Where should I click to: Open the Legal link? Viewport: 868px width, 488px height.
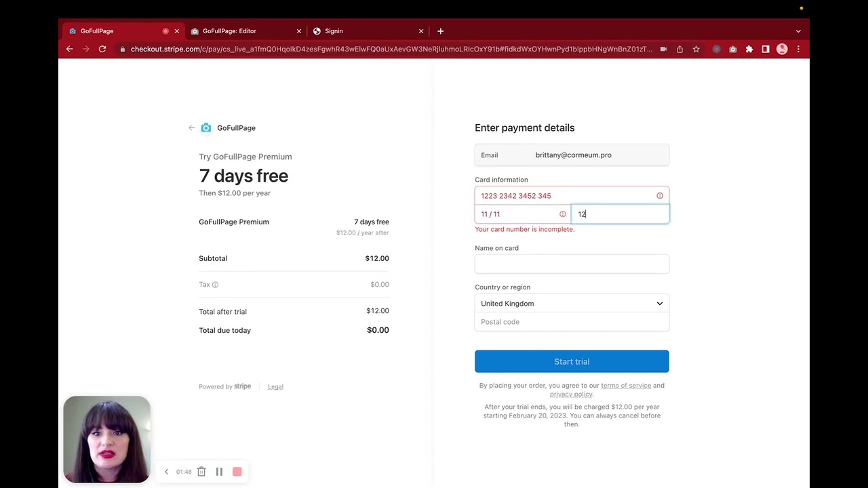pyautogui.click(x=275, y=386)
